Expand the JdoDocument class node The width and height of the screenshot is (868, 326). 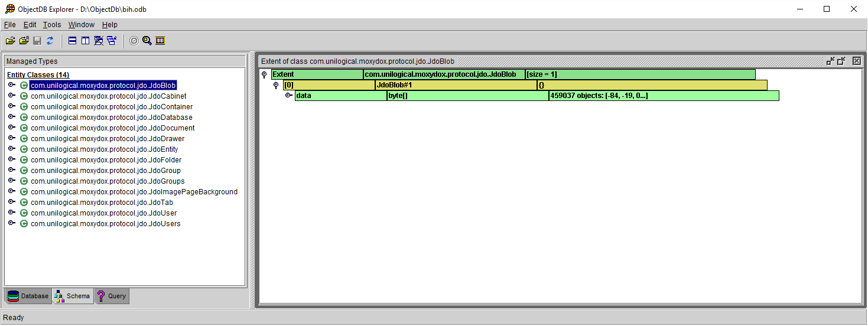tap(12, 128)
